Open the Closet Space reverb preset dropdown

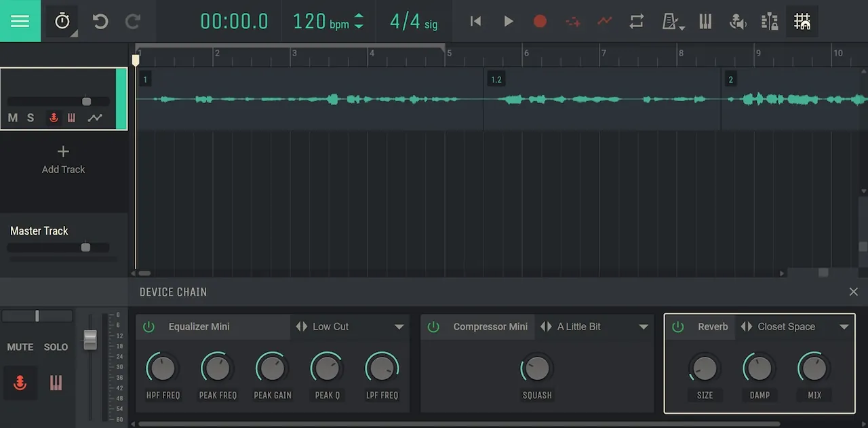844,326
